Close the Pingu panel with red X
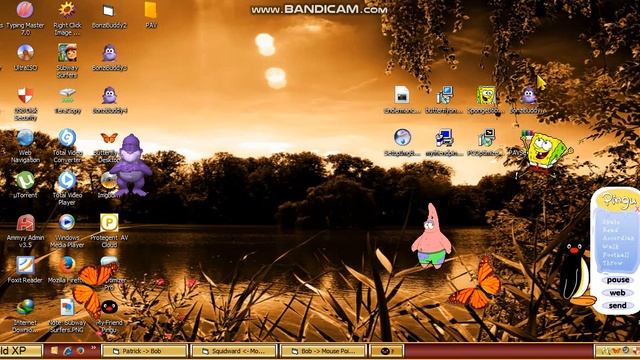Viewport: 640px width, 360px height. click(x=637, y=209)
